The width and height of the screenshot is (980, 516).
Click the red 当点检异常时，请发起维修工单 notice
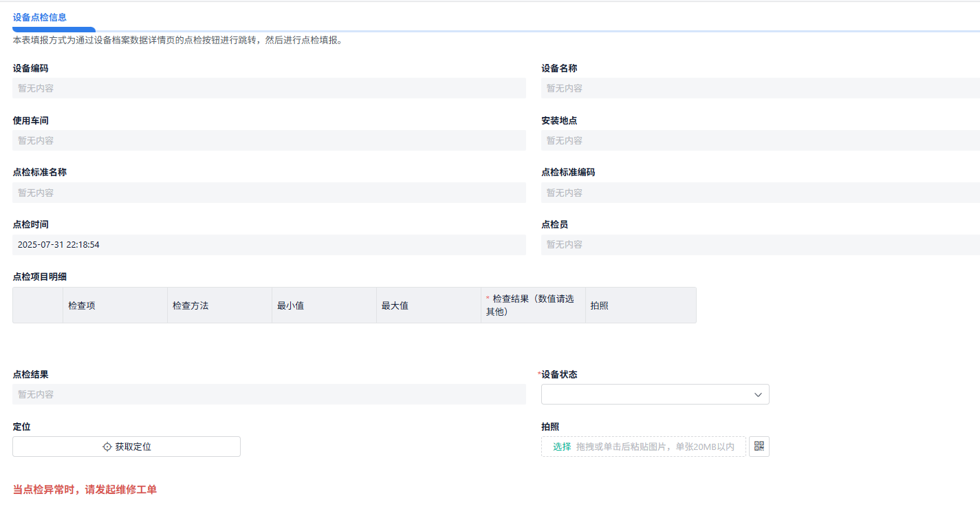coord(85,490)
